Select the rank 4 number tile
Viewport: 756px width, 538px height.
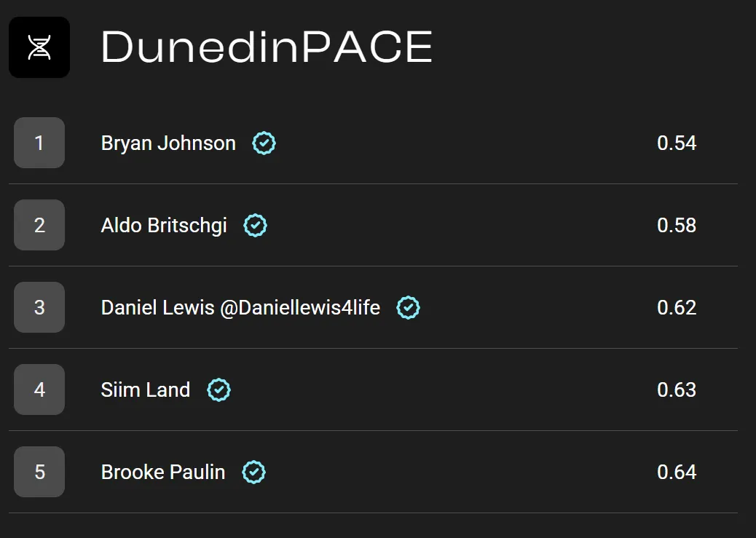click(x=39, y=389)
